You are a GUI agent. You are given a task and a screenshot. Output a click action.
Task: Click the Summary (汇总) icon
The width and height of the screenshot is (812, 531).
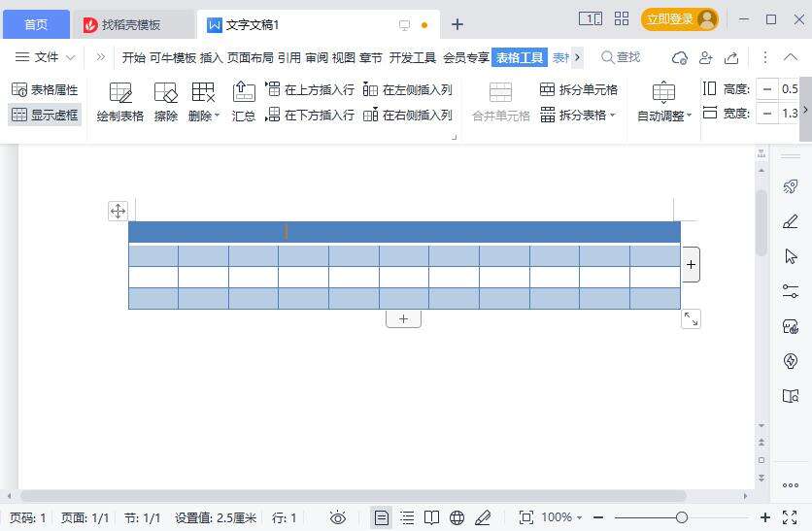coord(244,102)
